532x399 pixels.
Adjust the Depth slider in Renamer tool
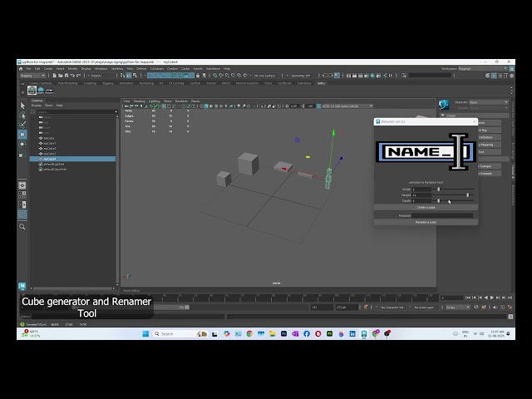pyautogui.click(x=438, y=201)
